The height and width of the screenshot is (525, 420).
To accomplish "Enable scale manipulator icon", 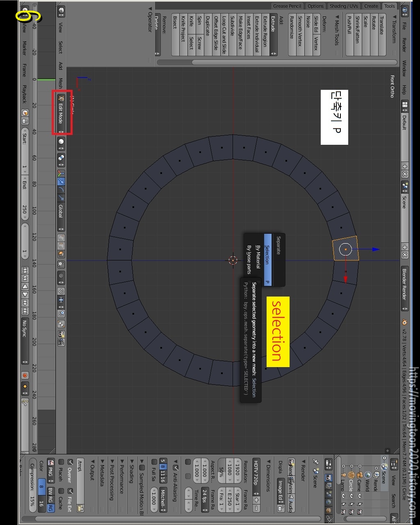I will (x=61, y=198).
